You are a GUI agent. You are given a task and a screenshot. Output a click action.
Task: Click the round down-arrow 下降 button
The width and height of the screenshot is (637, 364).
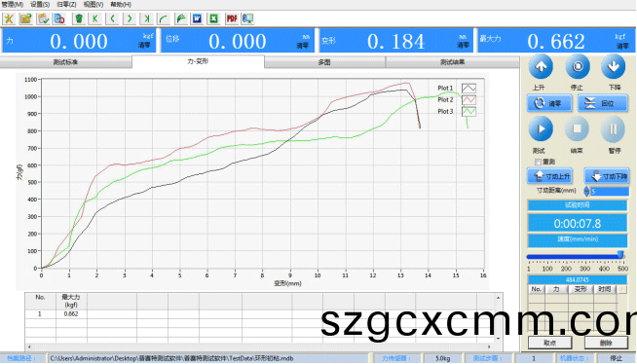coord(614,67)
